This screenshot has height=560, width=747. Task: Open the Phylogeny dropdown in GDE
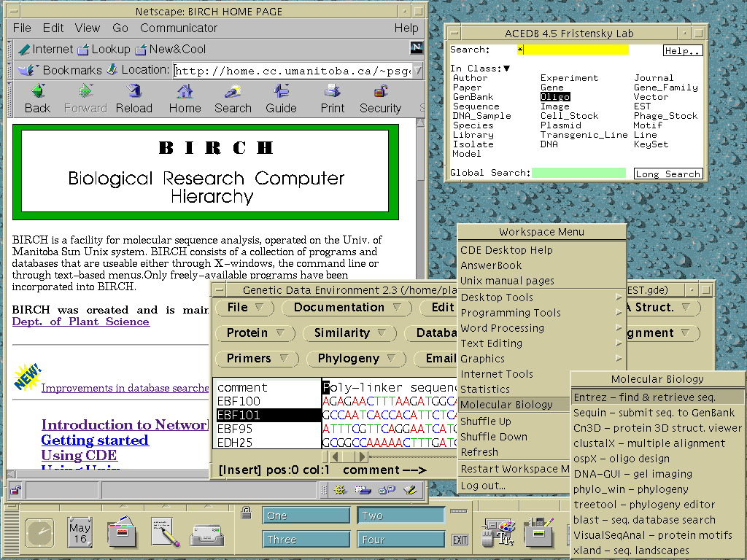click(x=356, y=358)
